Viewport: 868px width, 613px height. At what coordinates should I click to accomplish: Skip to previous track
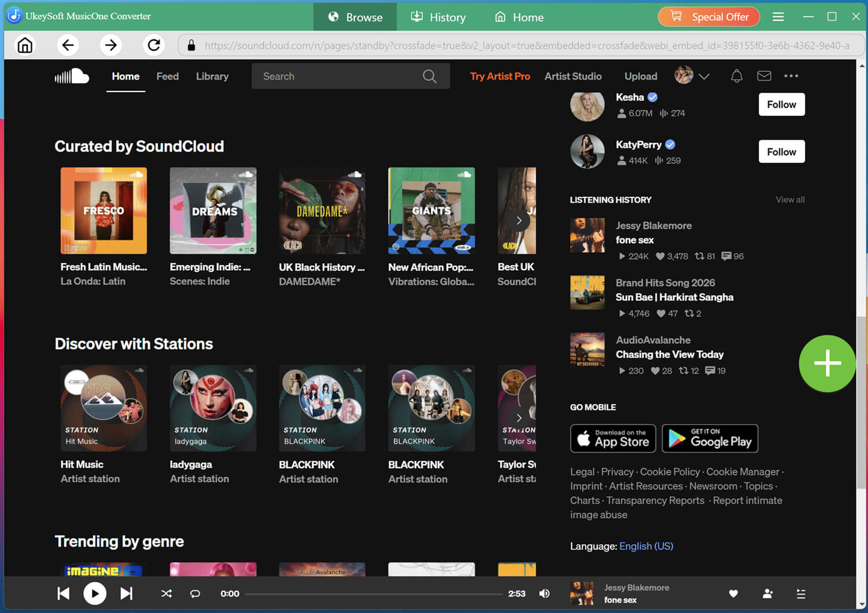pyautogui.click(x=64, y=593)
